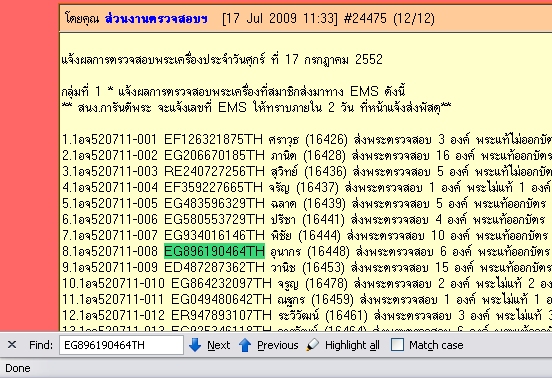Click tracking number ER947893107TH in row twelve
The width and height of the screenshot is (552, 379).
(x=221, y=315)
